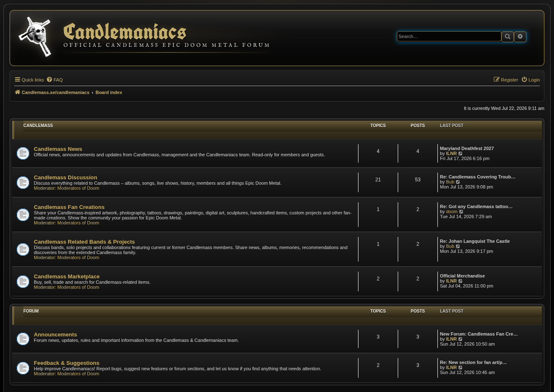Open forum icon for Candlemass Discussion
The height and width of the screenshot is (392, 554).
(x=23, y=183)
